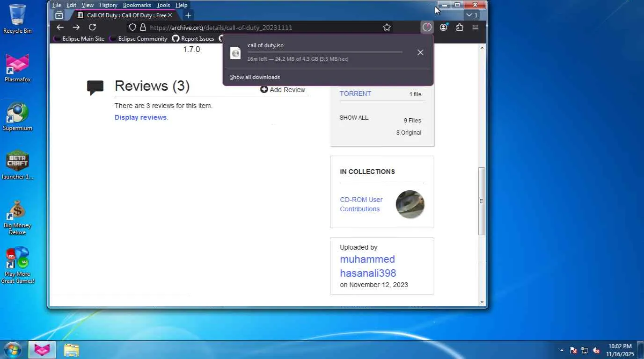This screenshot has height=359, width=644.
Task: Toggle the downloads panel button
Action: click(427, 28)
